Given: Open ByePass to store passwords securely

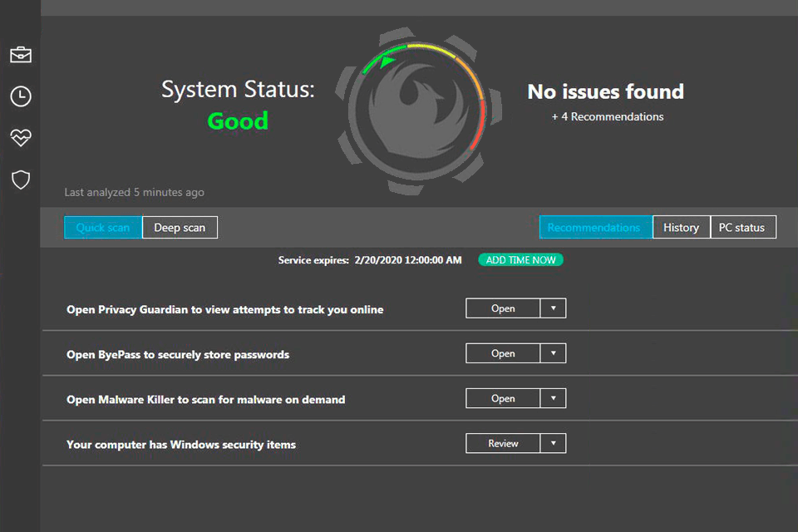Looking at the screenshot, I should point(503,352).
